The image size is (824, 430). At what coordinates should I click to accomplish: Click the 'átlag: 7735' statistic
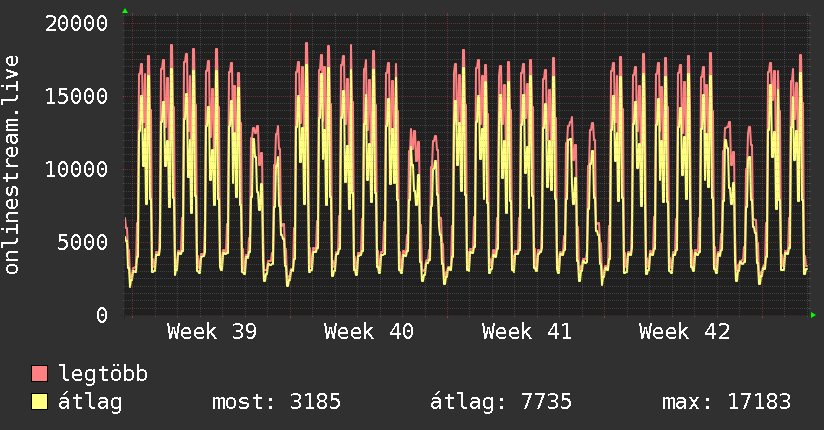pos(501,402)
